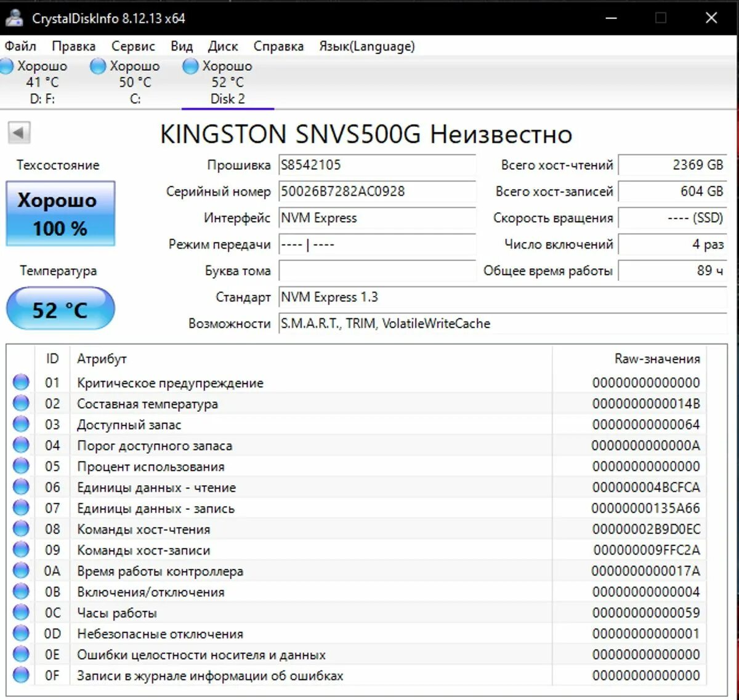Click status orb for attribute 01

(21, 382)
